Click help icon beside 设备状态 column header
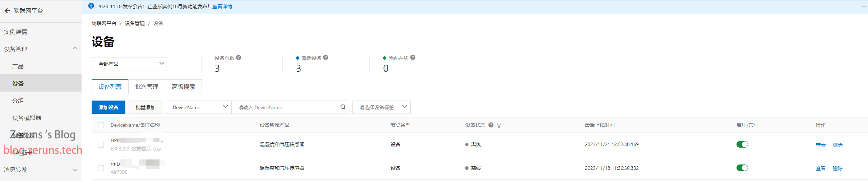868x181 pixels. (491, 125)
